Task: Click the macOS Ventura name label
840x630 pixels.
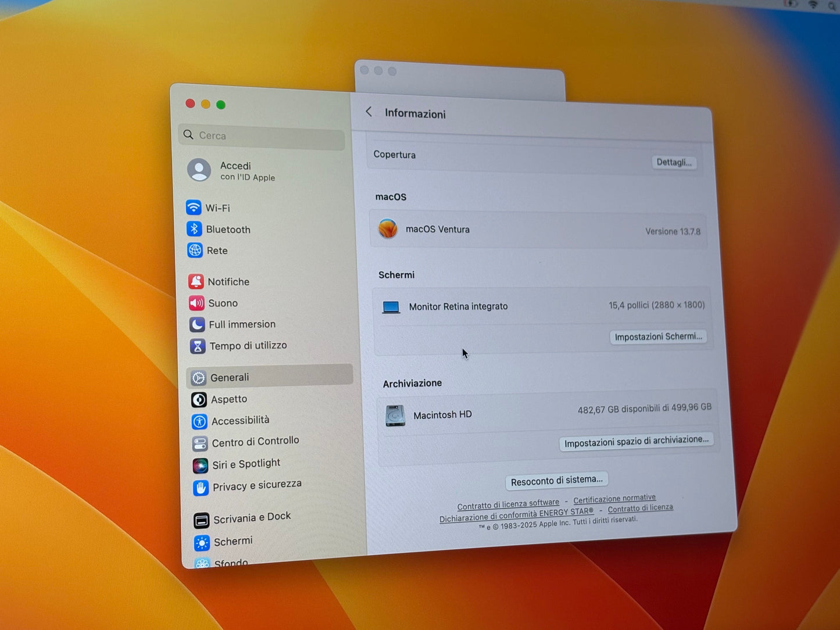Action: [x=438, y=229]
